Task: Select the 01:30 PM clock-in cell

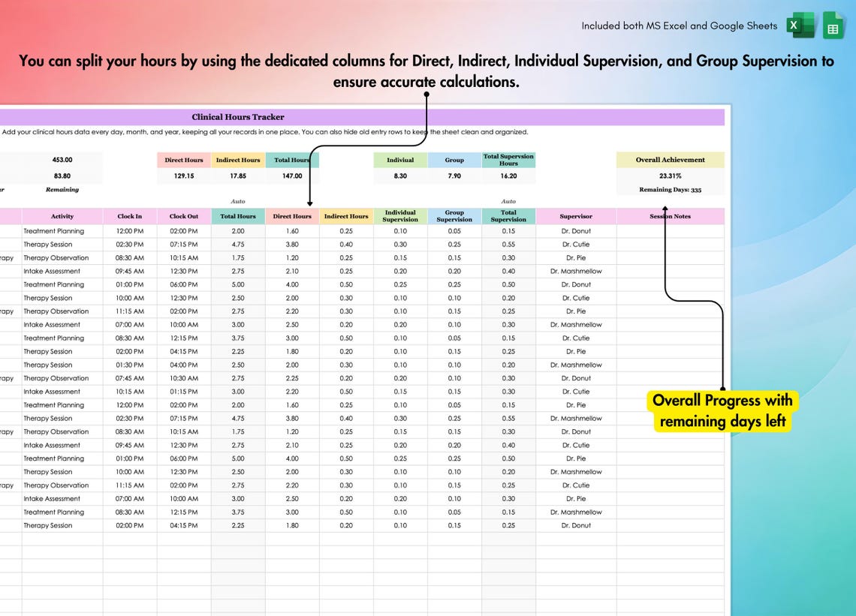Action: (129, 365)
